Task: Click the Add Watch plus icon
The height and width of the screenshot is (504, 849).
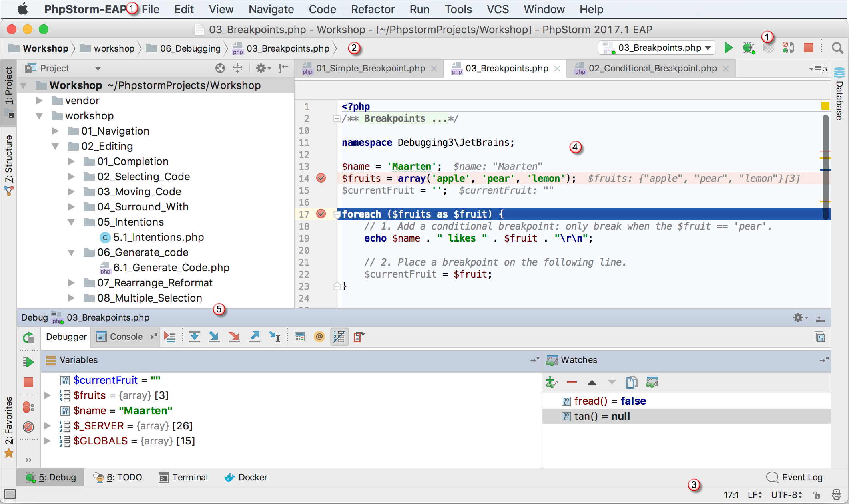Action: (x=551, y=382)
